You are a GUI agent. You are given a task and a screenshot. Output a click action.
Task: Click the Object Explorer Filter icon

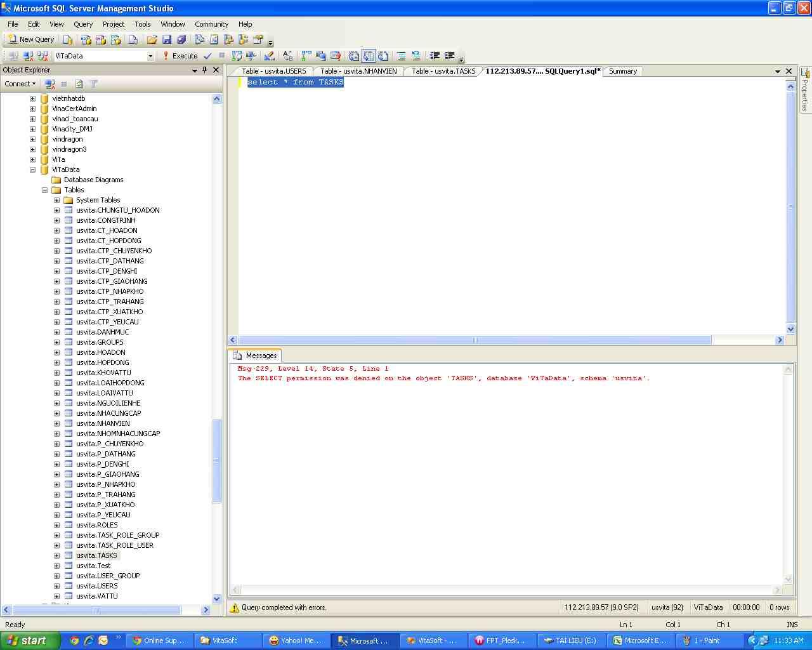tap(93, 84)
